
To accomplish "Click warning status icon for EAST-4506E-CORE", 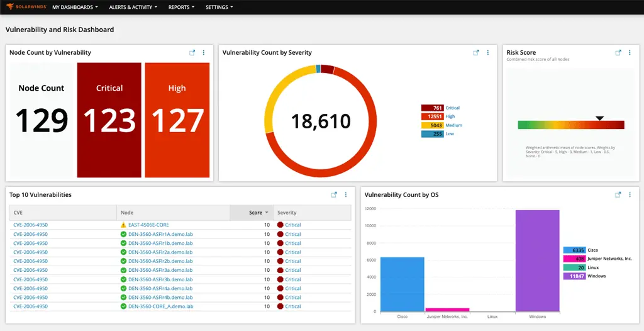I will pos(123,225).
